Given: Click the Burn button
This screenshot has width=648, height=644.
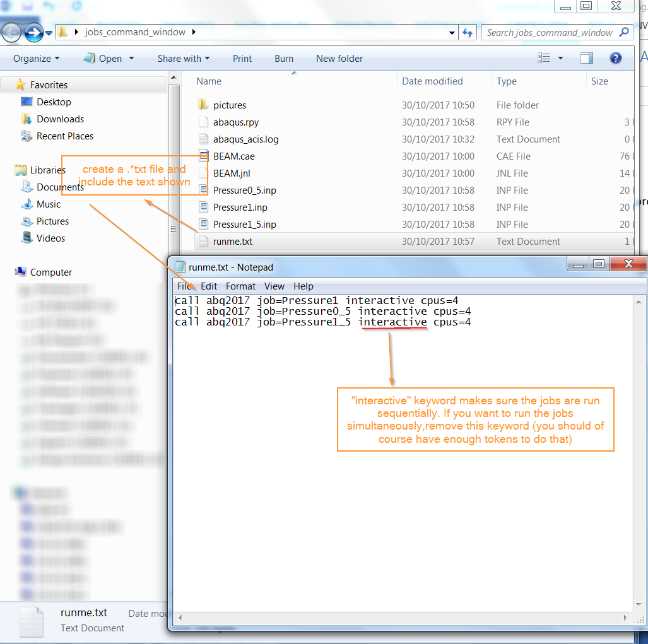Looking at the screenshot, I should (283, 58).
